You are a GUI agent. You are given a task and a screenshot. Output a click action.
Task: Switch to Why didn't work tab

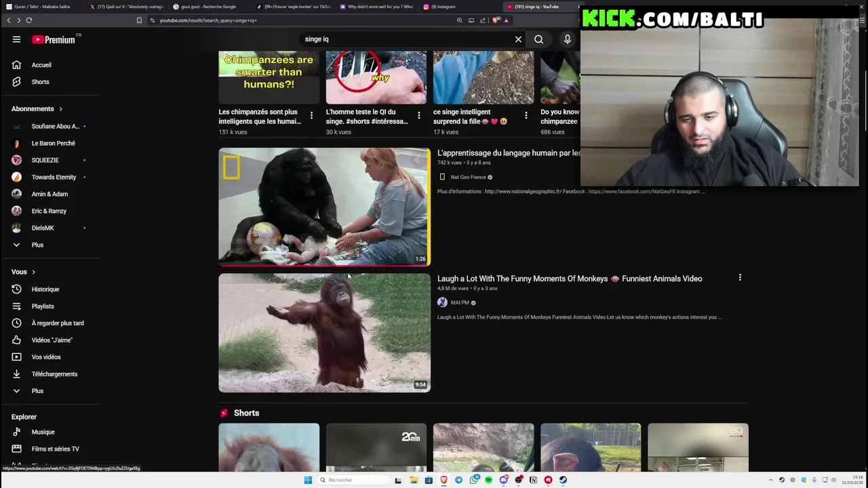(376, 7)
